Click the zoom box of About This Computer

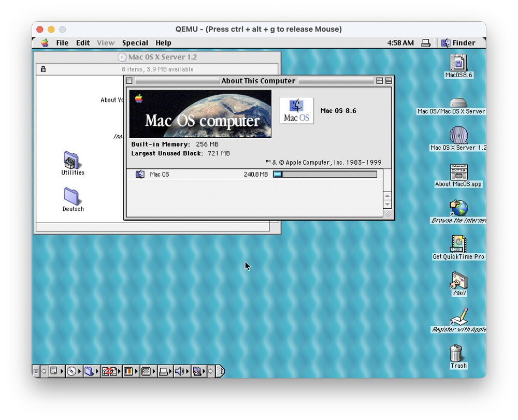point(380,81)
